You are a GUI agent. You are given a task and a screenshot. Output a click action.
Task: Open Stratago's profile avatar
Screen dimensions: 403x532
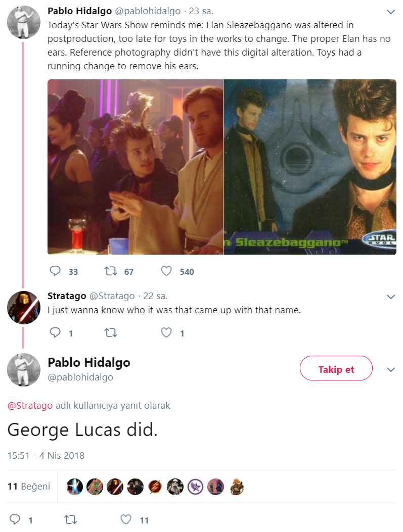coord(23,307)
